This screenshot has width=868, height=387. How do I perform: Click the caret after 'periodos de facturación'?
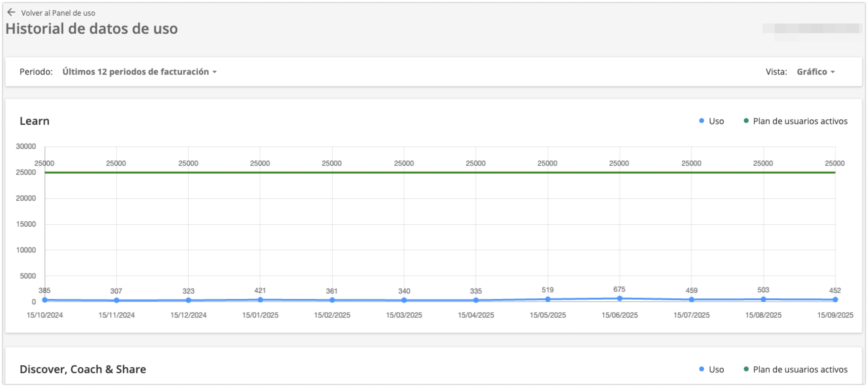coord(215,72)
